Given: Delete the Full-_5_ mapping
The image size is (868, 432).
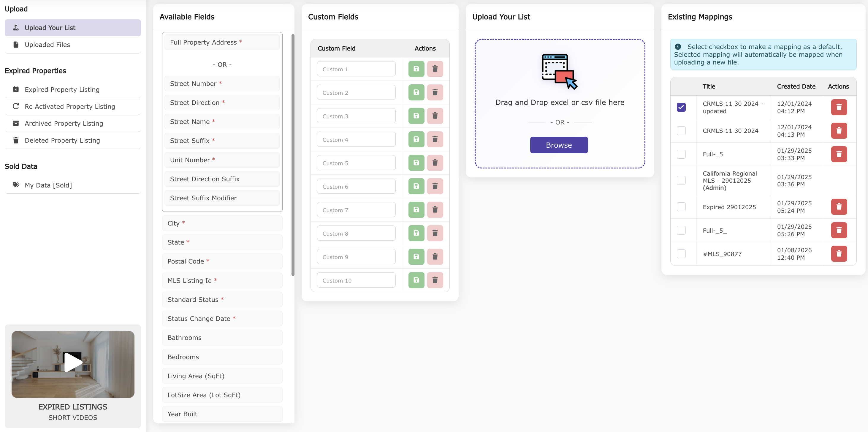Looking at the screenshot, I should pyautogui.click(x=839, y=230).
